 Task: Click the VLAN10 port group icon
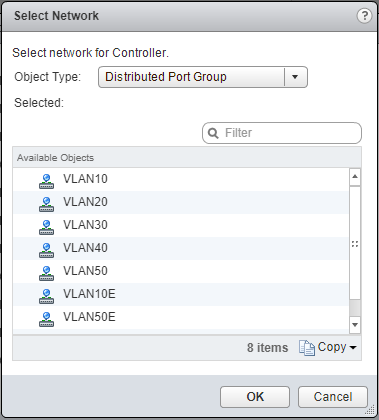46,180
